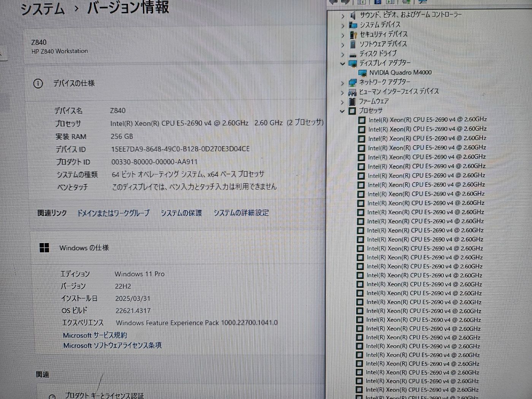Viewport: 532px width, 399px height.
Task: Open the システムの詳細設定 link
Action: point(241,213)
